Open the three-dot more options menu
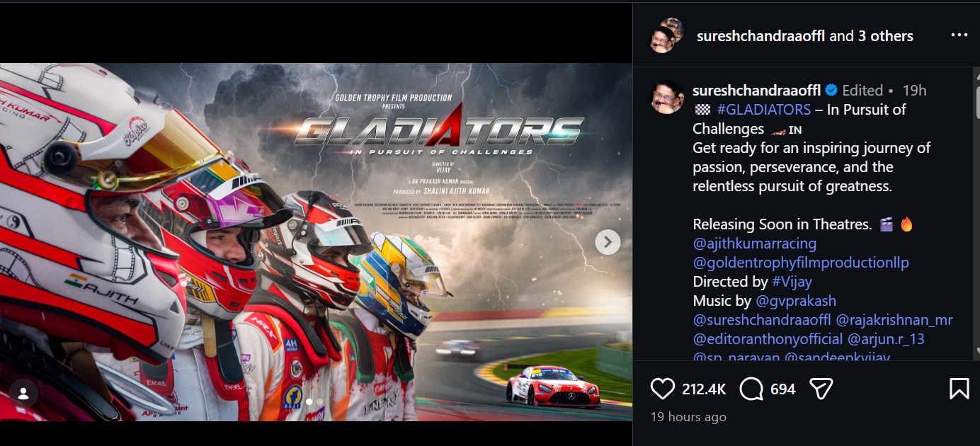The height and width of the screenshot is (446, 980). [959, 35]
